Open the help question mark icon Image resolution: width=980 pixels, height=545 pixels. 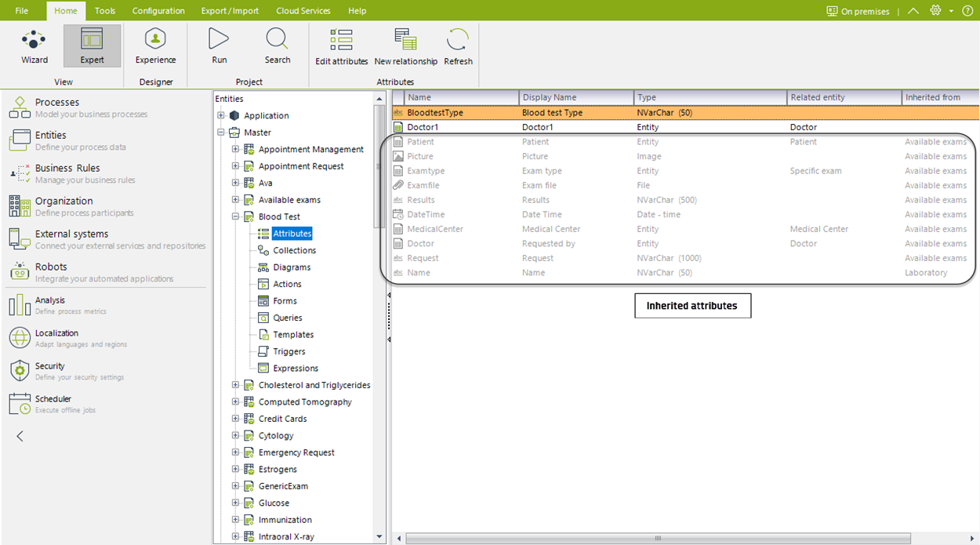tap(967, 11)
